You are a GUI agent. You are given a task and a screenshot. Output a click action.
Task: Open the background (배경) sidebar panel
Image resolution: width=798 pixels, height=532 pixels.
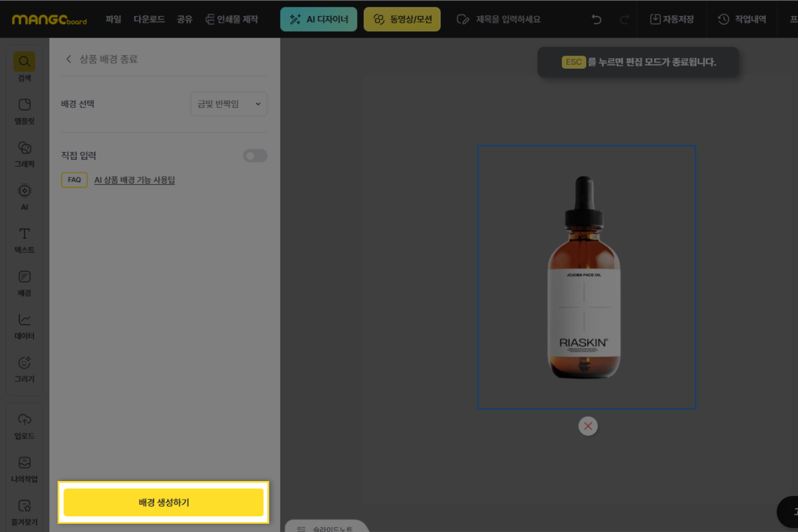[24, 282]
